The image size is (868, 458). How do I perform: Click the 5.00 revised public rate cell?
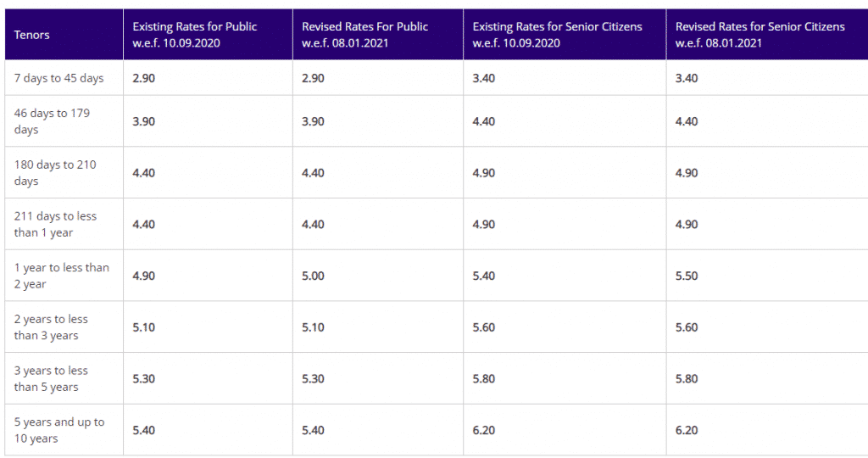(314, 276)
